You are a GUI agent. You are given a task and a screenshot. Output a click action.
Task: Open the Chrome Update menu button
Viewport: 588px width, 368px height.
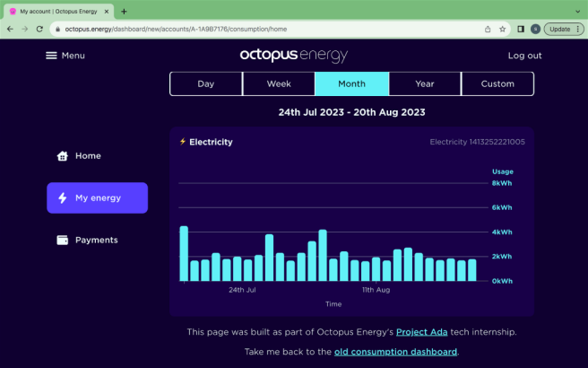pos(564,29)
